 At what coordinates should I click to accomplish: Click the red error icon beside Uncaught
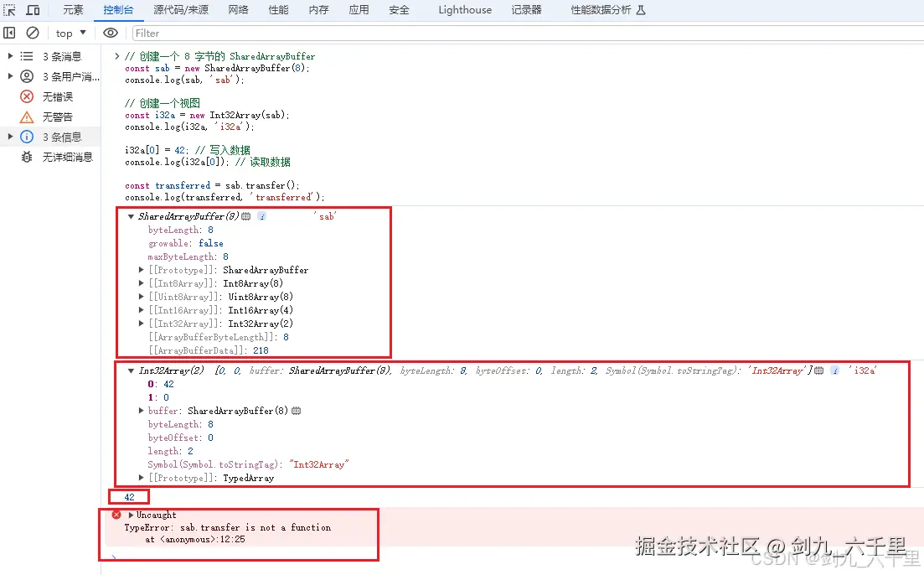[x=116, y=515]
